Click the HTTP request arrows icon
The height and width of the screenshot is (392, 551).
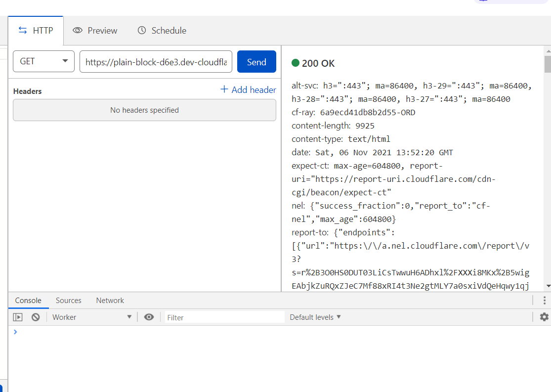22,30
